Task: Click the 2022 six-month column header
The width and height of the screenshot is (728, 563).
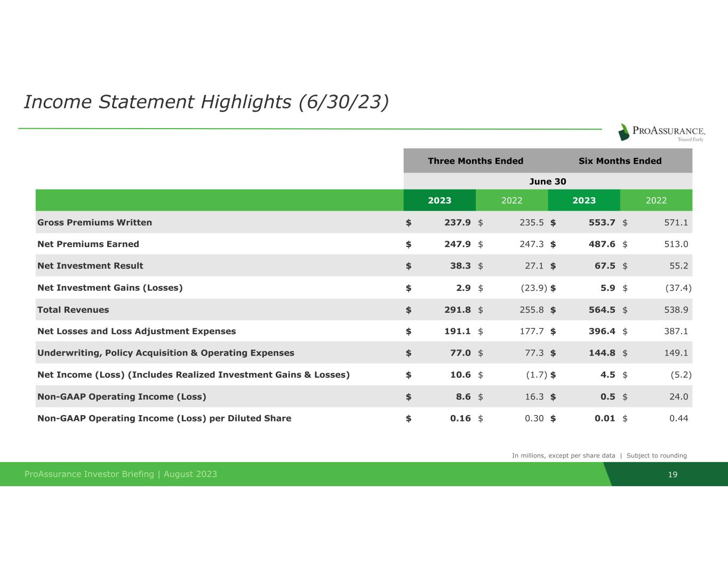Action: tap(656, 201)
